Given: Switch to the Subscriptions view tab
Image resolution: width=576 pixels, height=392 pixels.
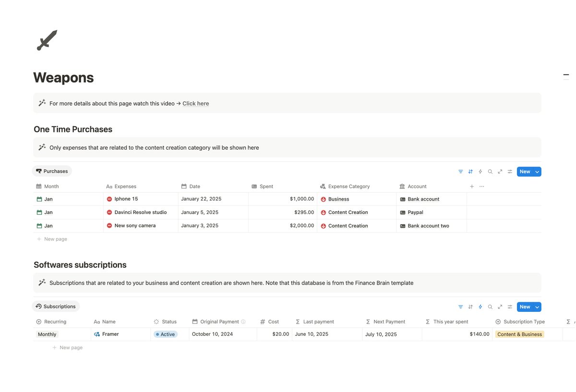Looking at the screenshot, I should pos(56,306).
